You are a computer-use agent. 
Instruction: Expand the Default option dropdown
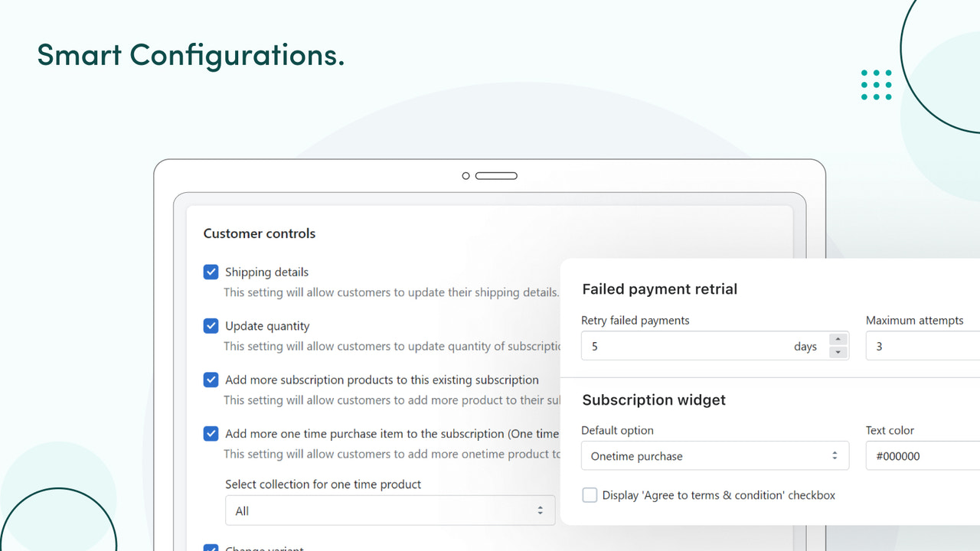[x=714, y=455]
